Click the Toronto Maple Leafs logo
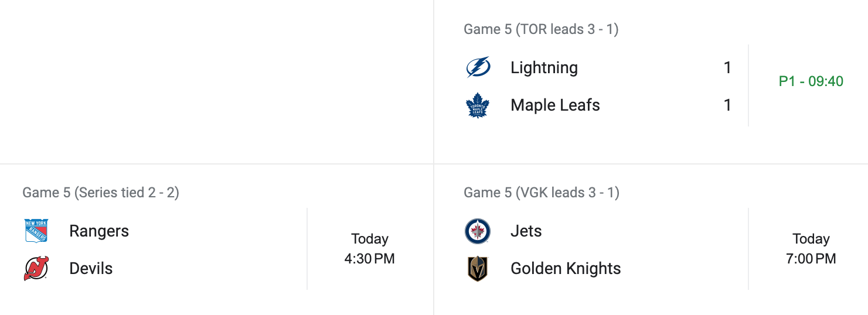The width and height of the screenshot is (868, 315). [478, 105]
